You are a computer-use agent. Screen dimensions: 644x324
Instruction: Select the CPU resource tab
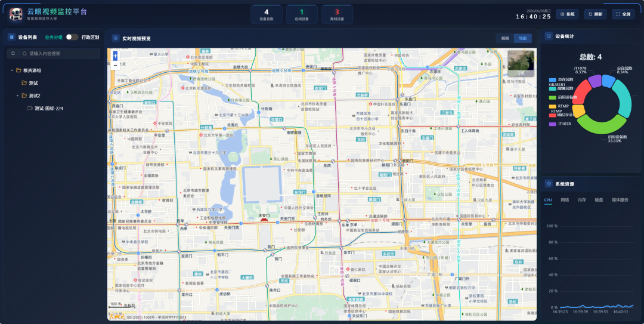548,200
